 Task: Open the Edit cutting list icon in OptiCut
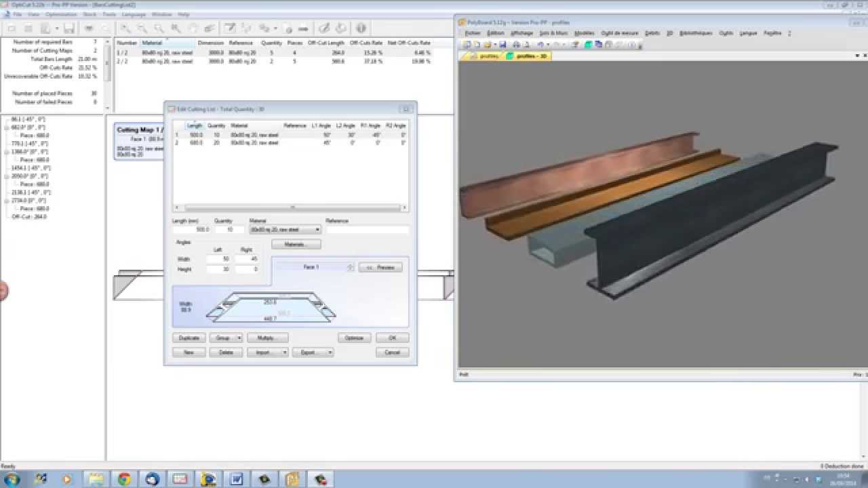pyautogui.click(x=231, y=28)
